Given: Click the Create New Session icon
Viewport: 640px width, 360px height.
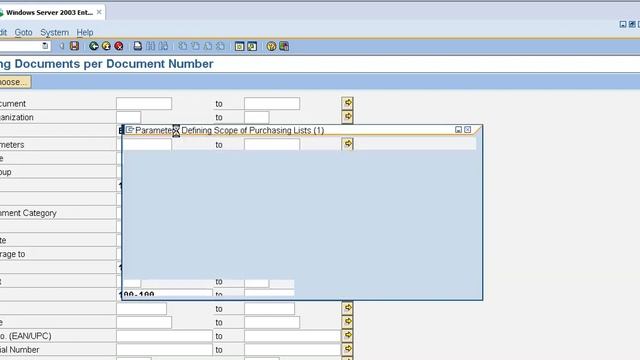Looking at the screenshot, I should (x=239, y=46).
